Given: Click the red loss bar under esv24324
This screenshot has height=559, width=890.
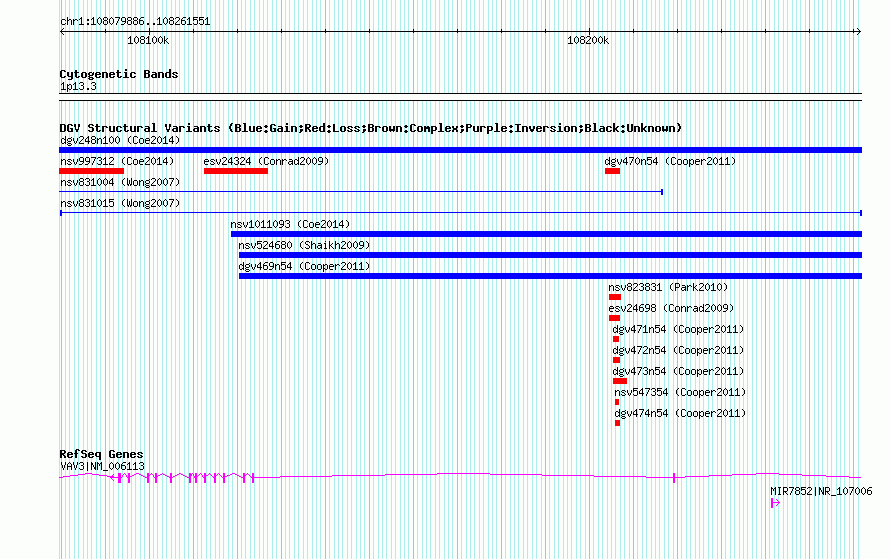Looking at the screenshot, I should 236,171.
